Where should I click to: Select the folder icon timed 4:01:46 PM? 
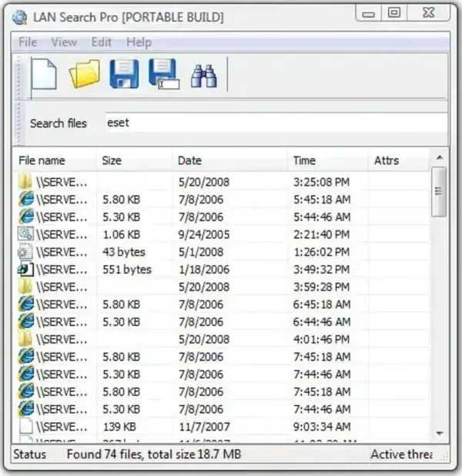click(25, 339)
